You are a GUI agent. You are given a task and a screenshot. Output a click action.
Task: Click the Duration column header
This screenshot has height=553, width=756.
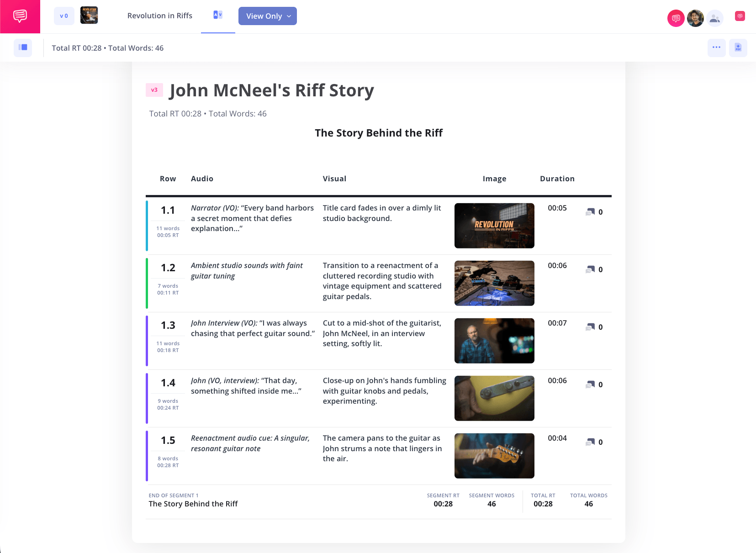tap(557, 179)
